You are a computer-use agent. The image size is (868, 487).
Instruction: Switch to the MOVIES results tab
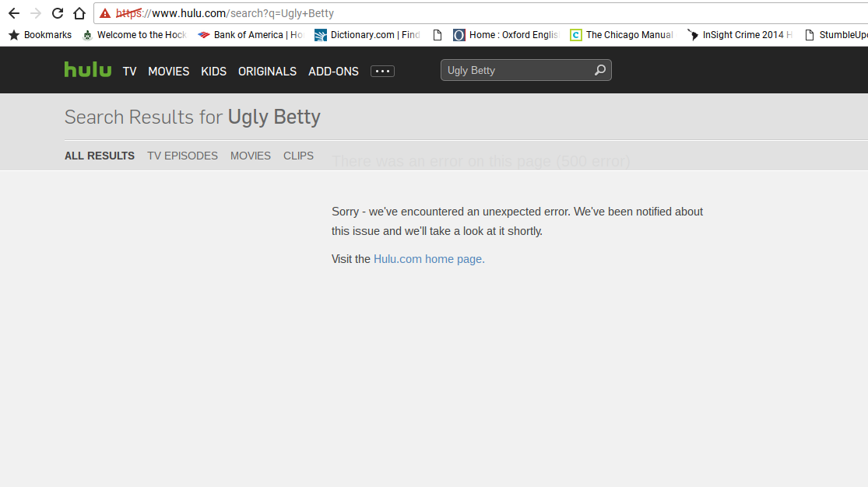(x=251, y=156)
